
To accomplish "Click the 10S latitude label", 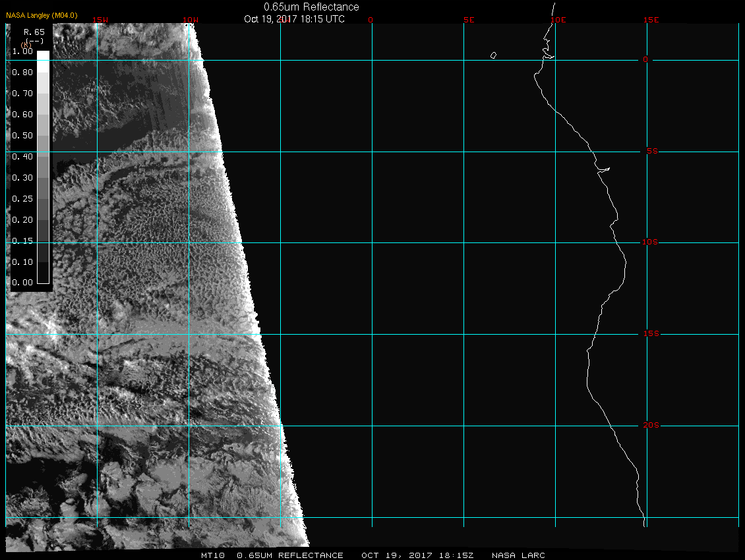I will tap(650, 242).
